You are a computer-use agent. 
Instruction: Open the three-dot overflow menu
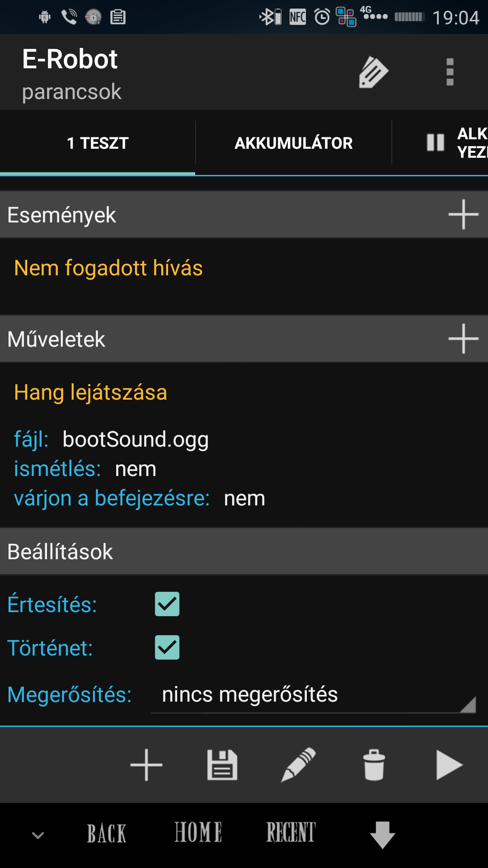coord(450,72)
